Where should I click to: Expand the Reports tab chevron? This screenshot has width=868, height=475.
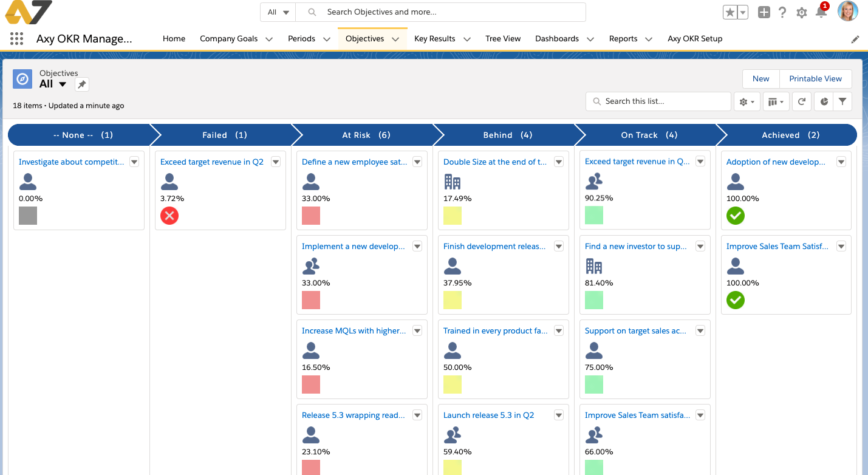click(x=648, y=39)
